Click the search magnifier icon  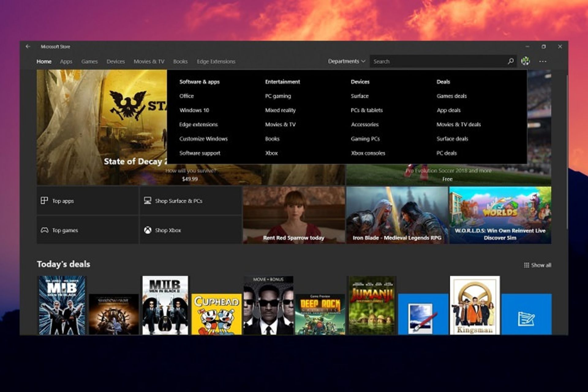[511, 61]
